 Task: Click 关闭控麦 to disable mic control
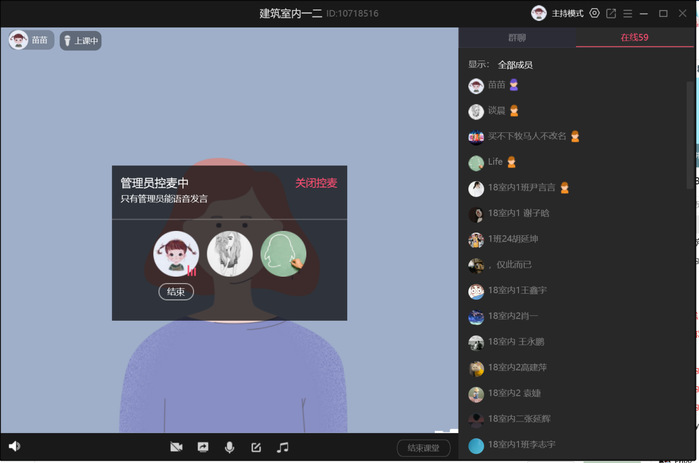tap(316, 183)
